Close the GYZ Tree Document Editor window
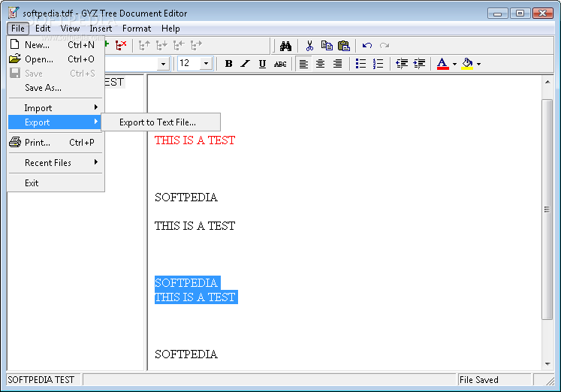 543,14
